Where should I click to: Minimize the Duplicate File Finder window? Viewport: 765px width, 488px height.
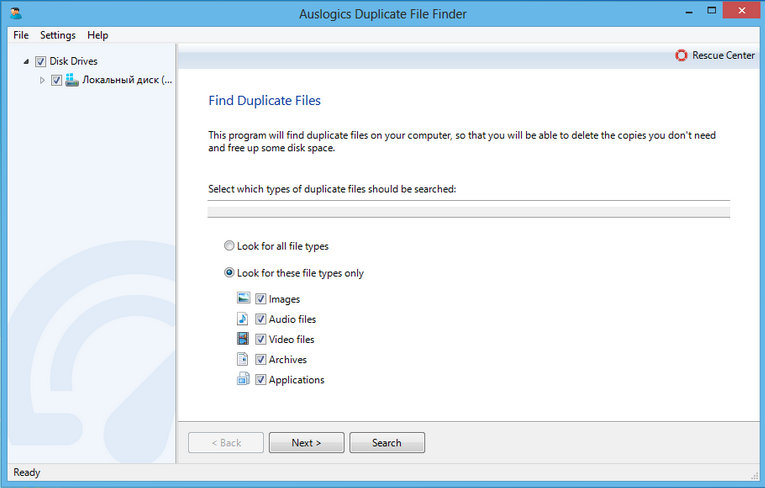pyautogui.click(x=689, y=11)
